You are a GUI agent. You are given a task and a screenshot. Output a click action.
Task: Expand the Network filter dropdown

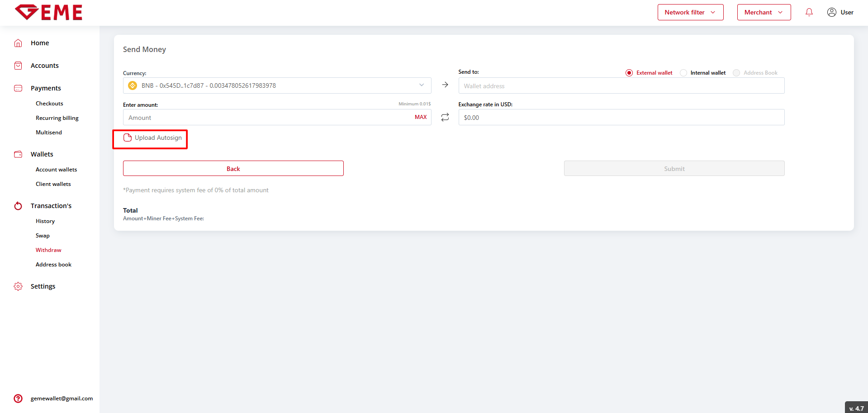pyautogui.click(x=690, y=12)
